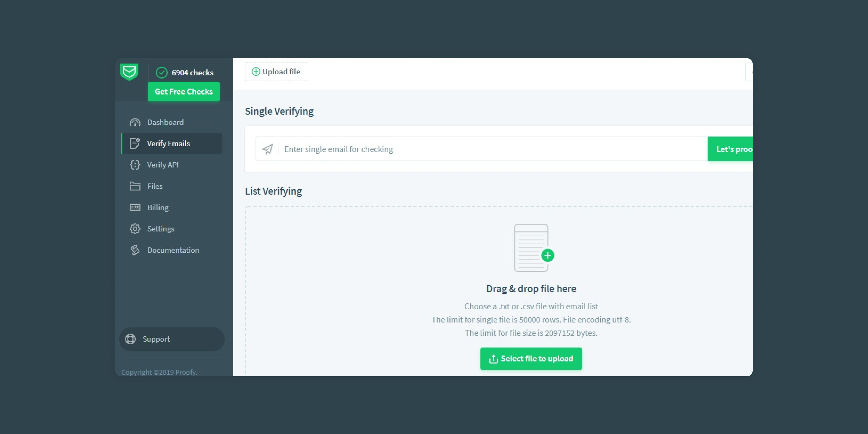Click the Support lifebuoy icon
Screen dimensions: 868x434
(x=130, y=339)
